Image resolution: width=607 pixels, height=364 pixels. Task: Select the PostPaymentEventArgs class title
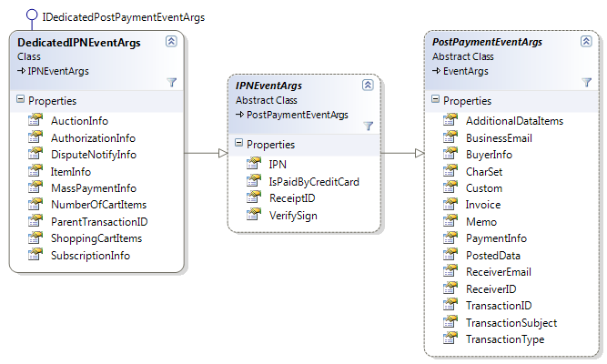point(487,42)
